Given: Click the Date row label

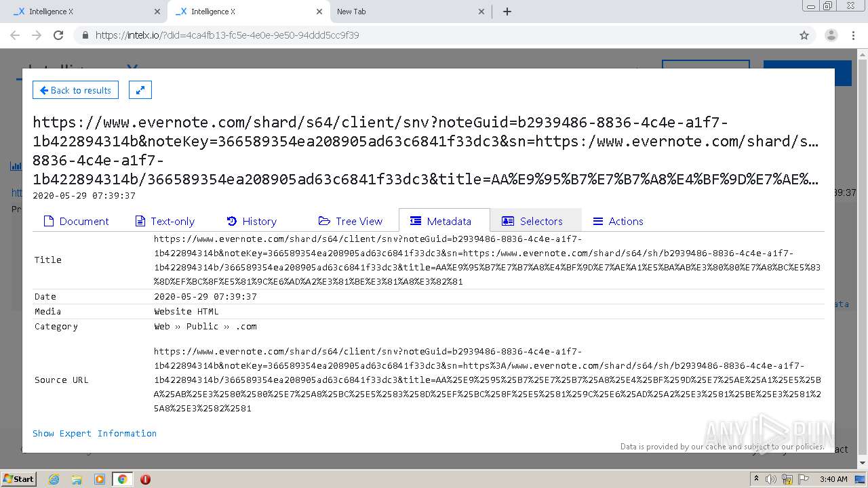Looking at the screenshot, I should pos(45,297).
